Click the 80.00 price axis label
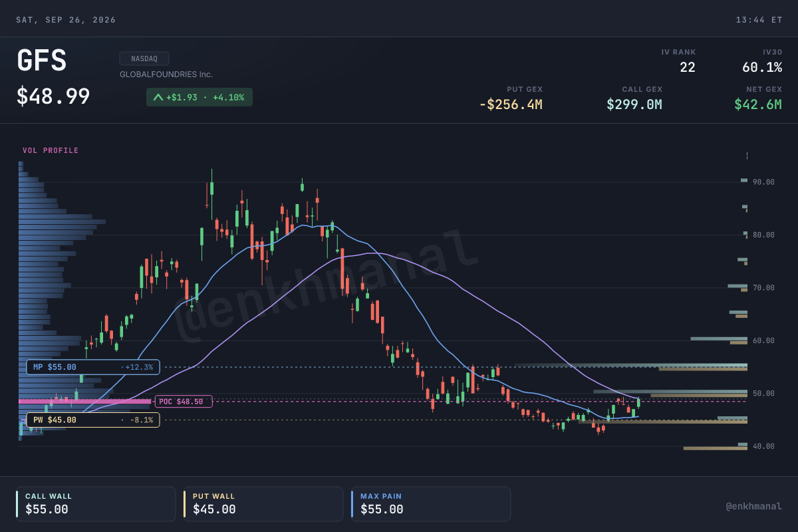The image size is (798, 532). pos(763,235)
